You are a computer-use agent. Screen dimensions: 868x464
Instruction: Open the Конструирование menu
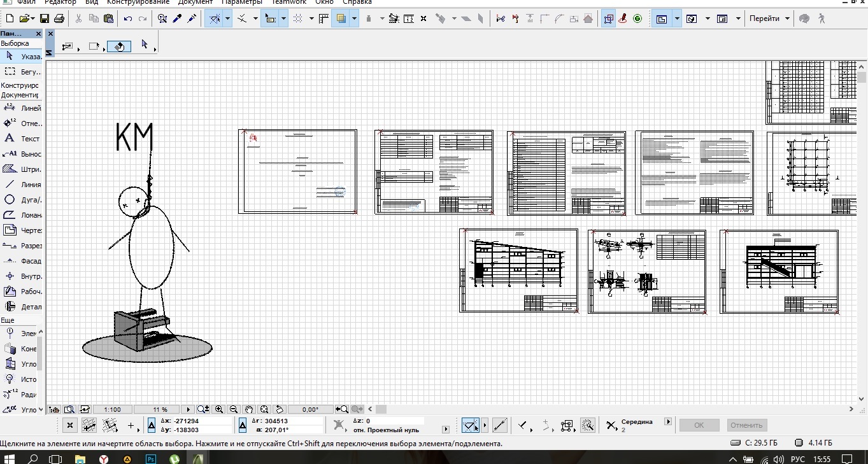coord(138,3)
